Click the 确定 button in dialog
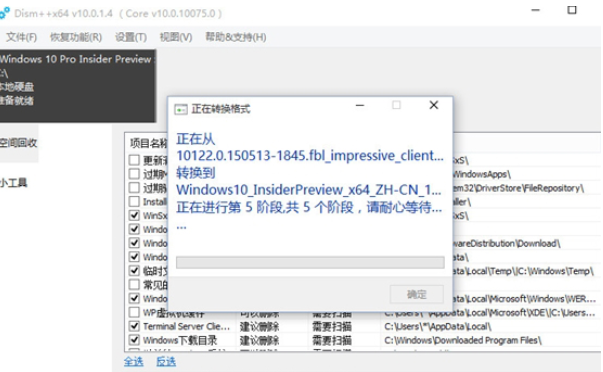This screenshot has width=603, height=372. click(416, 294)
